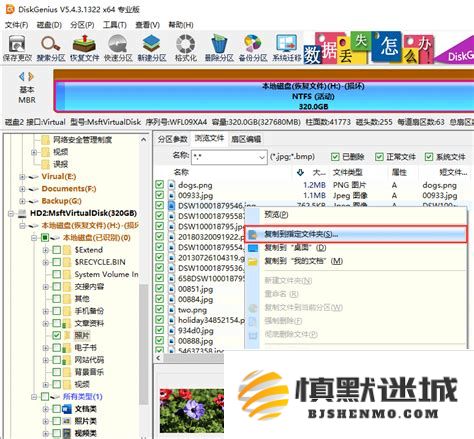474x439 pixels.
Task: Check the $Extend folder checkbox
Action: click(57, 250)
